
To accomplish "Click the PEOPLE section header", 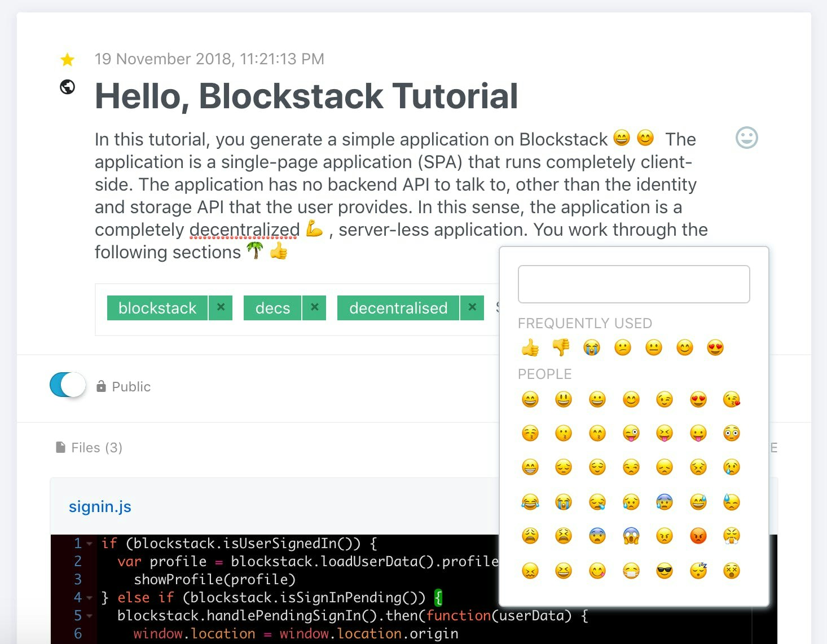I will [x=545, y=374].
